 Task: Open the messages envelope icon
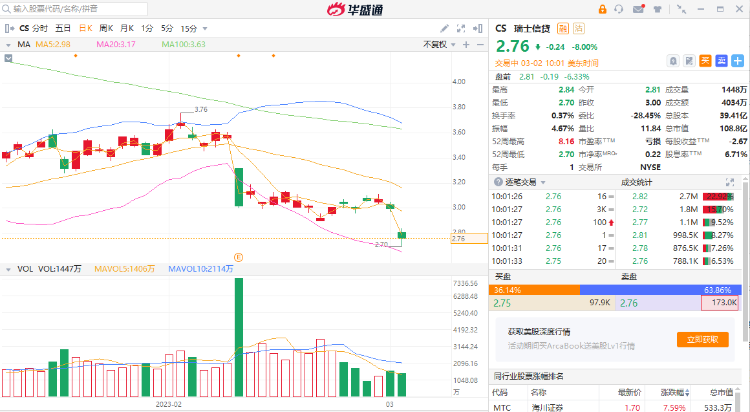coord(638,9)
